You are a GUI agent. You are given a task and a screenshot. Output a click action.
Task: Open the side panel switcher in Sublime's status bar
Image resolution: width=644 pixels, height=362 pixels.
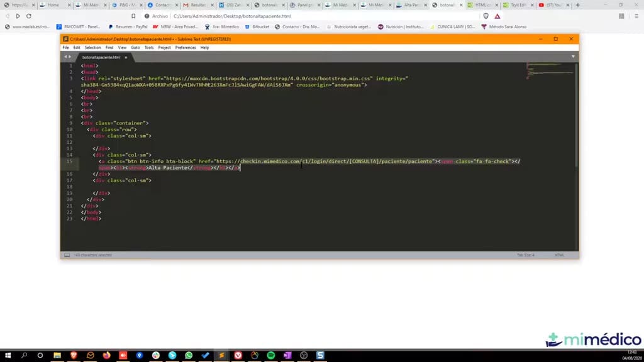(67, 255)
